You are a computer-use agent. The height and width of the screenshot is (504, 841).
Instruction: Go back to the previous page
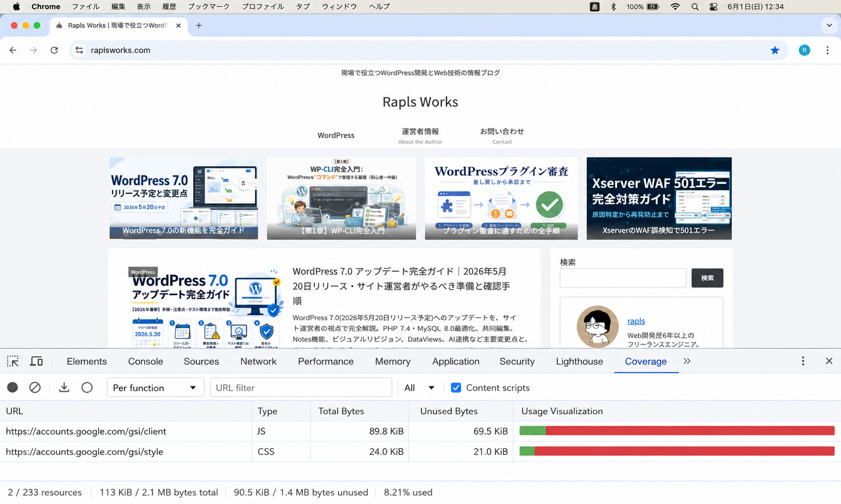click(13, 50)
